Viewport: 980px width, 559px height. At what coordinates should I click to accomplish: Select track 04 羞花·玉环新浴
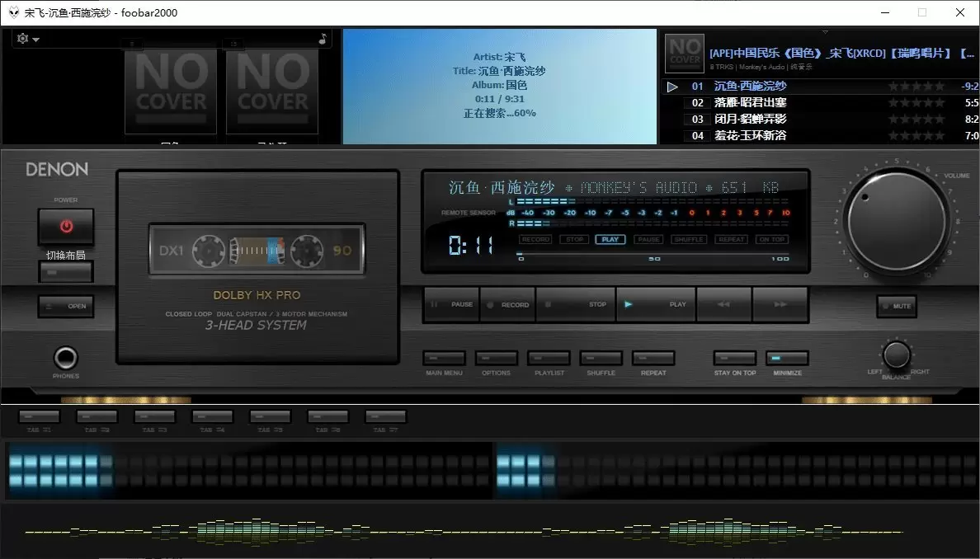pyautogui.click(x=820, y=135)
